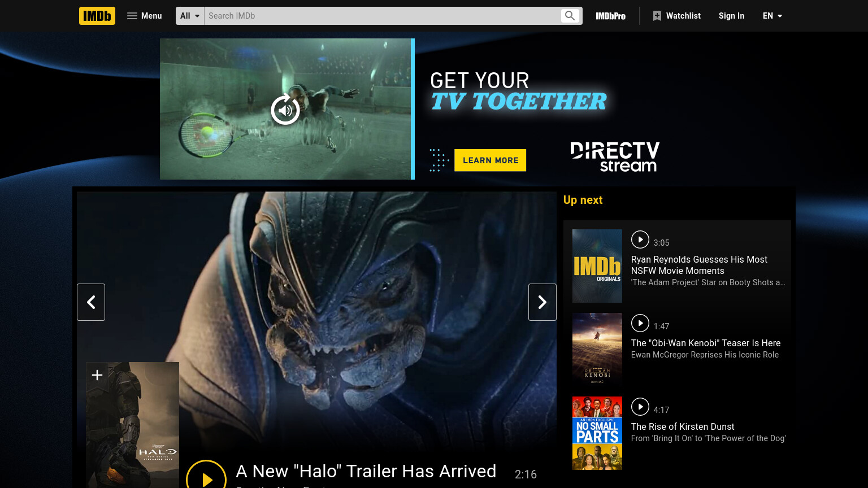This screenshot has height=488, width=868.
Task: Click Sign In
Action: click(731, 16)
